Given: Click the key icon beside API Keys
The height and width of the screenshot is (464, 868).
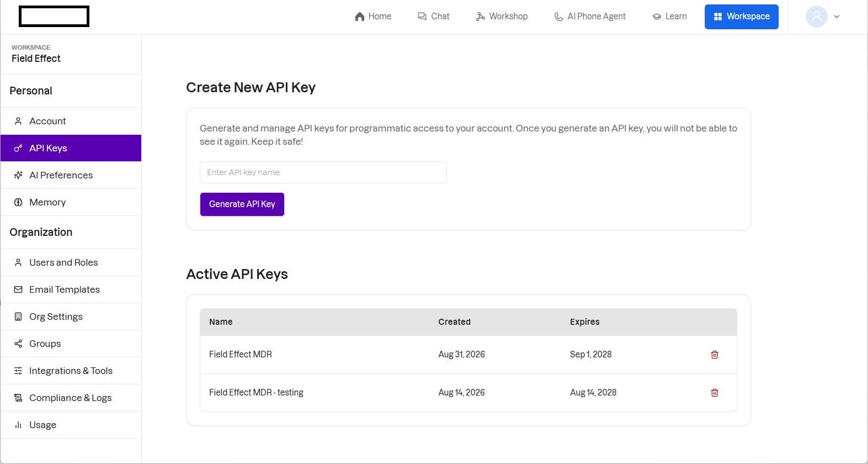Looking at the screenshot, I should 18,148.
